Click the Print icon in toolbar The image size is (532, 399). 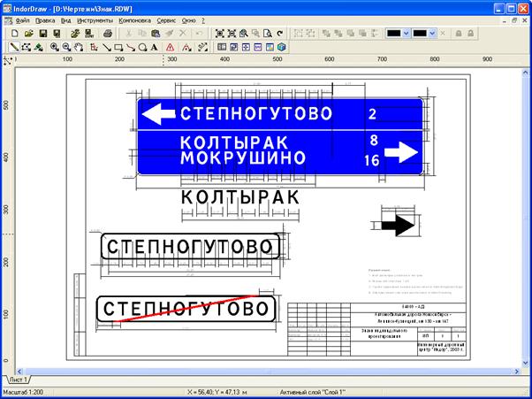(x=107, y=33)
